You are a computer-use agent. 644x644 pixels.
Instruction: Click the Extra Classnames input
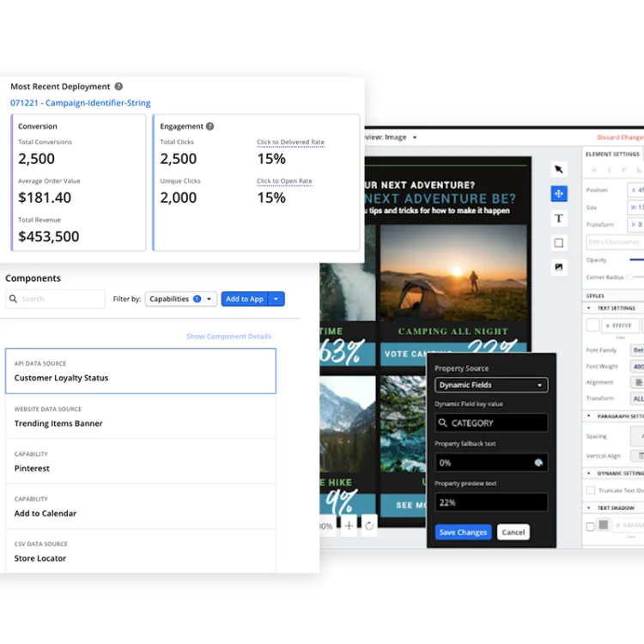pos(615,242)
